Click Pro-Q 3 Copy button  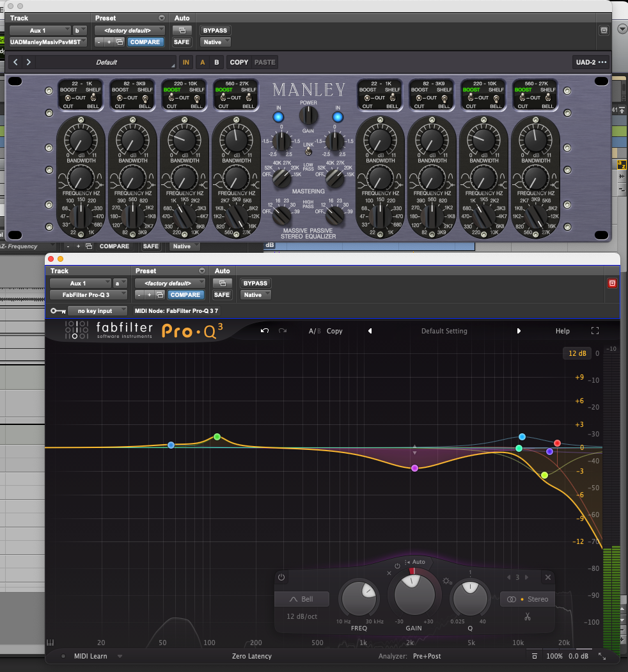click(x=334, y=331)
